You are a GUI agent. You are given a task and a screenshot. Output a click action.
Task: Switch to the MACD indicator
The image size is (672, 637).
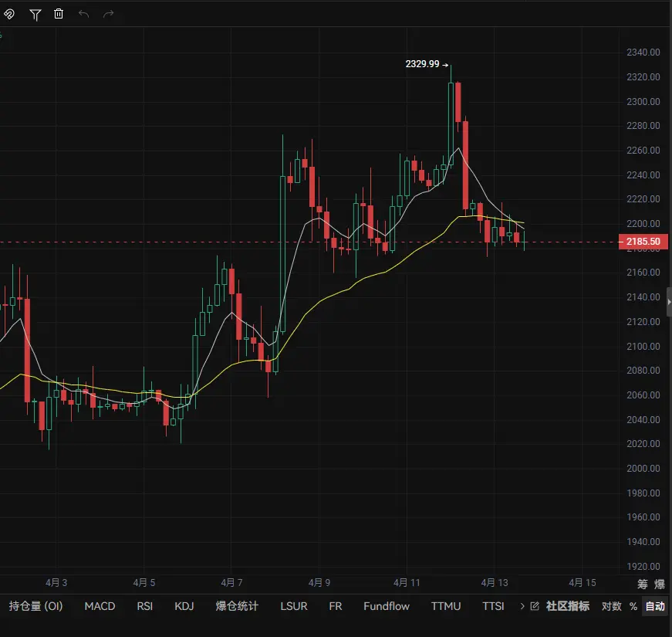(x=100, y=605)
